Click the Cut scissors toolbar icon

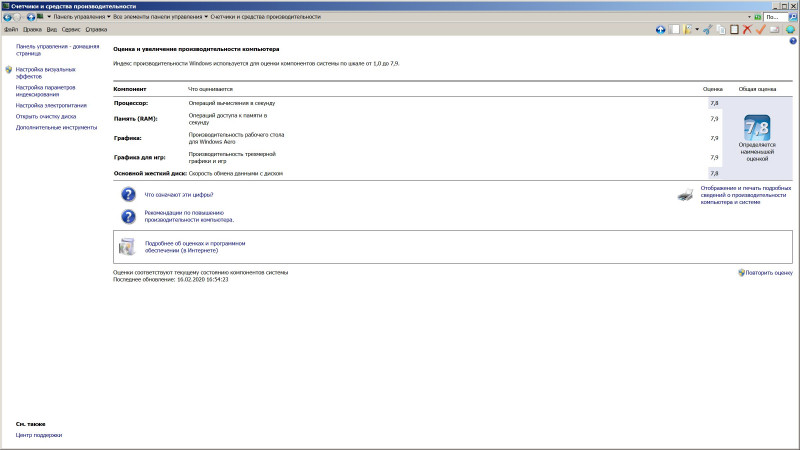tap(708, 30)
